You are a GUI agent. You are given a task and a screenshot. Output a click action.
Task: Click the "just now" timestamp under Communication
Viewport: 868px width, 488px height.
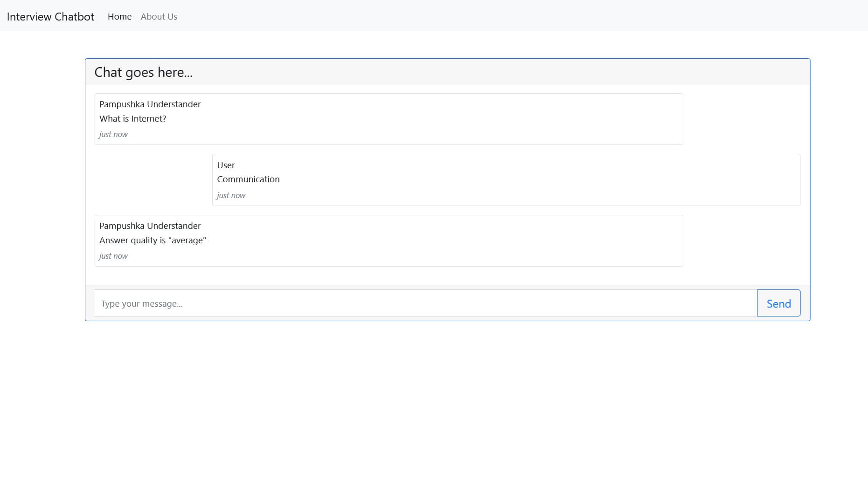[x=231, y=195]
